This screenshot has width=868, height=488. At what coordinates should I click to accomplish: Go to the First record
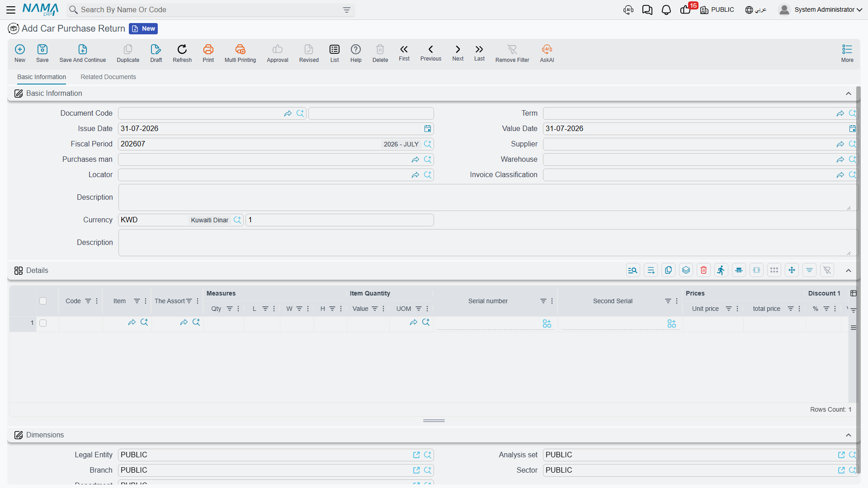click(404, 53)
